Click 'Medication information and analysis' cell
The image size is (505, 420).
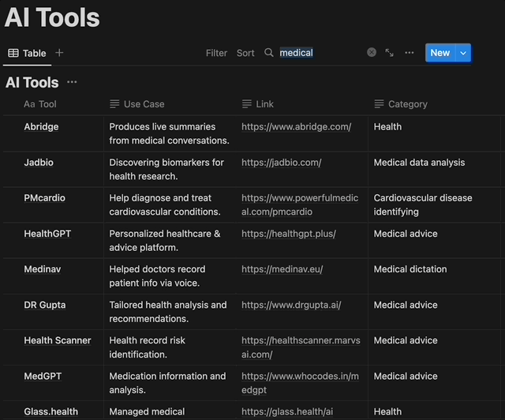tap(170, 383)
